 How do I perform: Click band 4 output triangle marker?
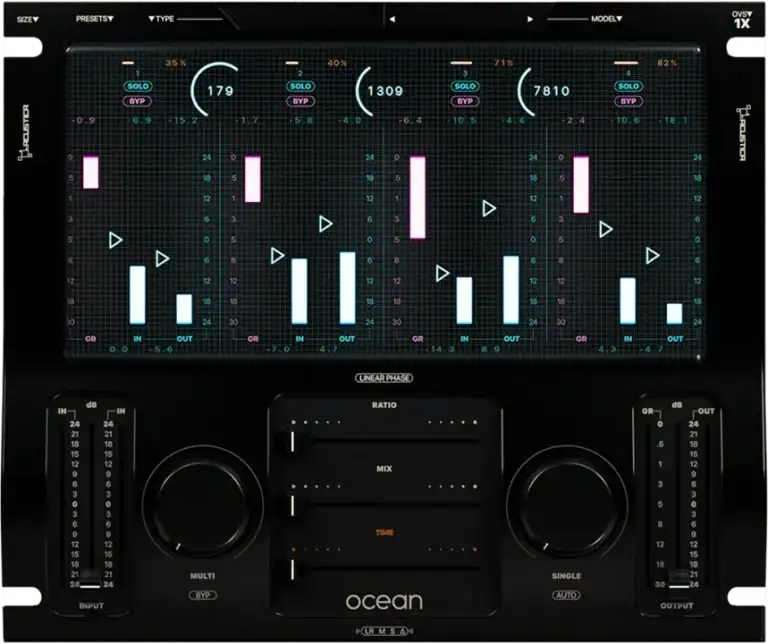pyautogui.click(x=652, y=256)
